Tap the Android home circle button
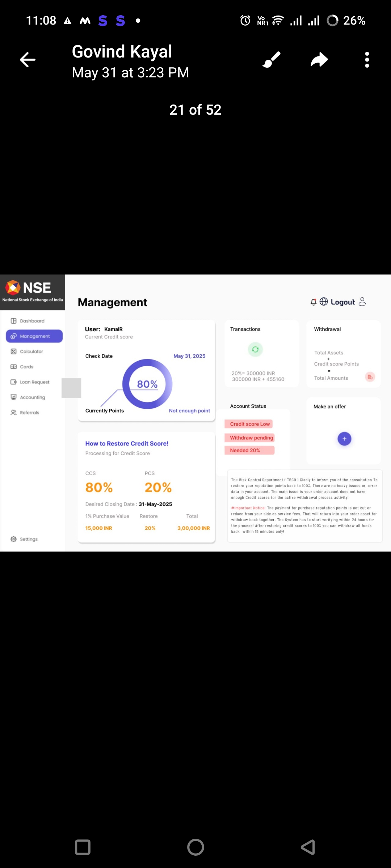The width and height of the screenshot is (391, 868). pyautogui.click(x=195, y=847)
